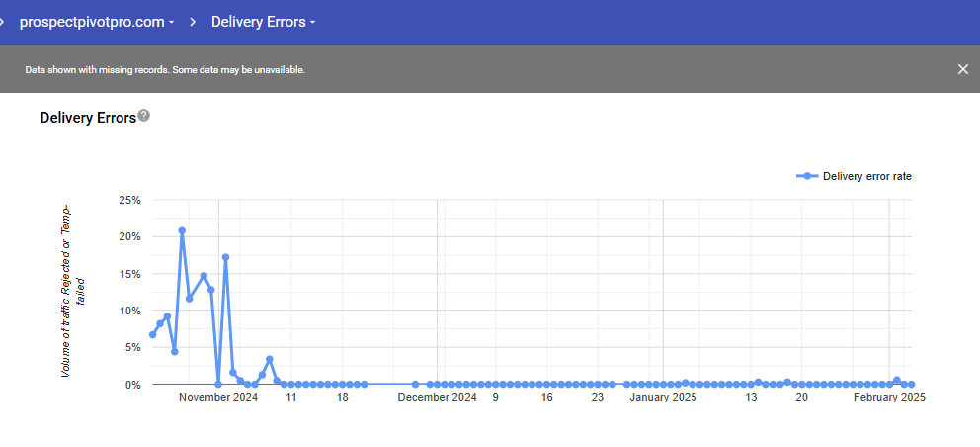Select the highest data point near 21%

pyautogui.click(x=182, y=230)
